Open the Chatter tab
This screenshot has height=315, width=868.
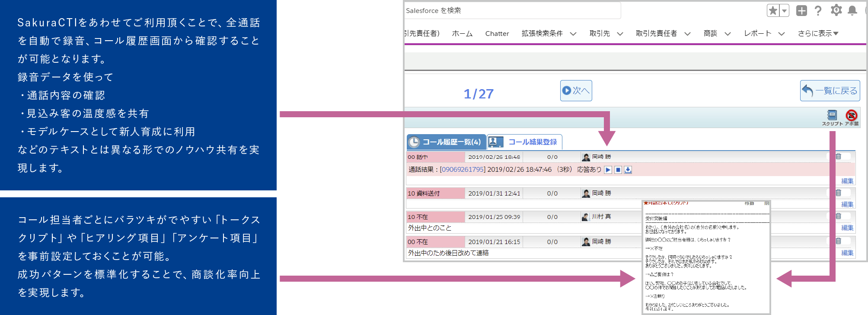[497, 33]
